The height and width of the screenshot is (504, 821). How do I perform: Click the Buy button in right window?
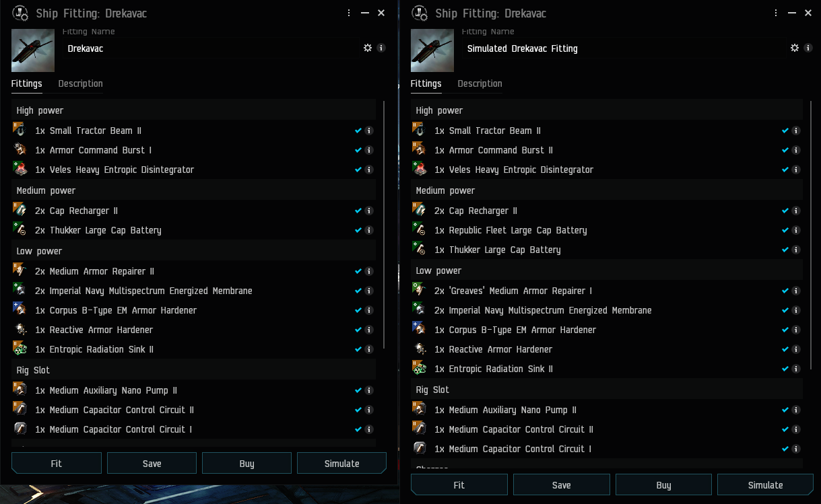tap(663, 484)
